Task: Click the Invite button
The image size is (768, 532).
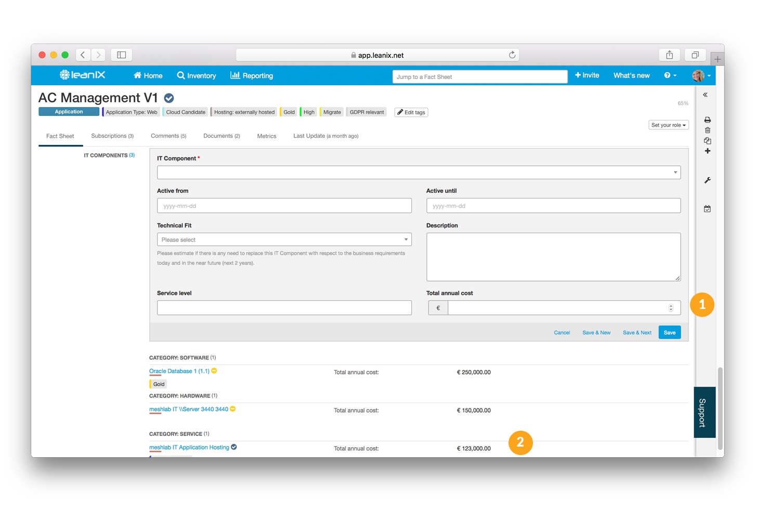Action: pyautogui.click(x=587, y=75)
